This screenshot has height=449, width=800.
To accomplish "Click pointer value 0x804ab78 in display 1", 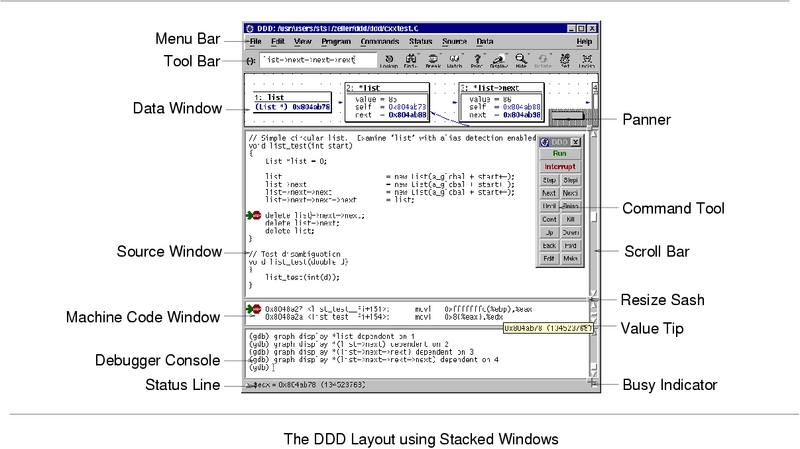I will click(x=311, y=107).
